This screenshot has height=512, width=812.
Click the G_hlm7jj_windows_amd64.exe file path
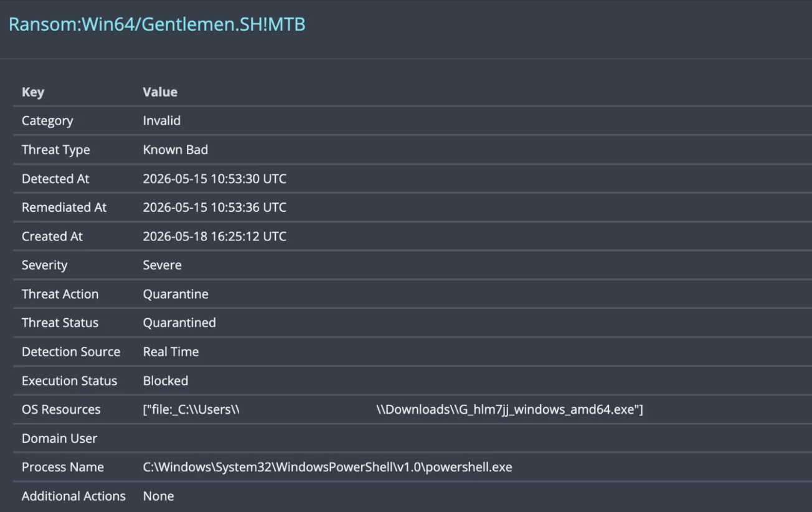tap(393, 409)
